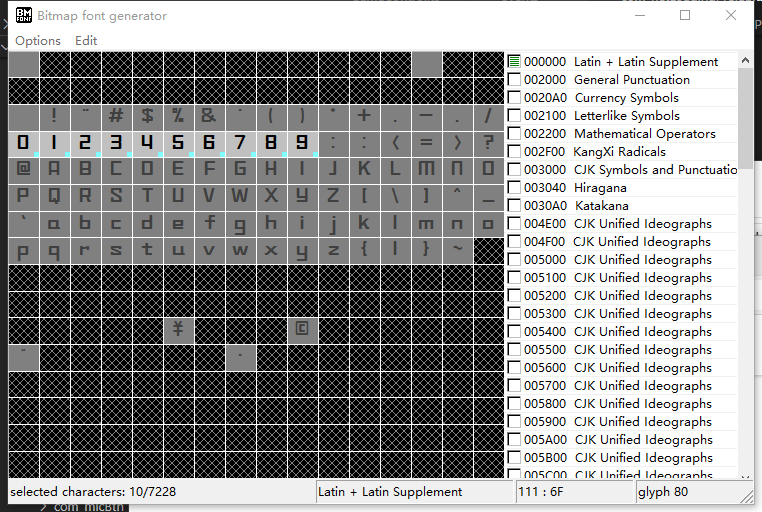Image resolution: width=762 pixels, height=512 pixels.
Task: Select the uppercase K glyph cell
Action: click(364, 170)
